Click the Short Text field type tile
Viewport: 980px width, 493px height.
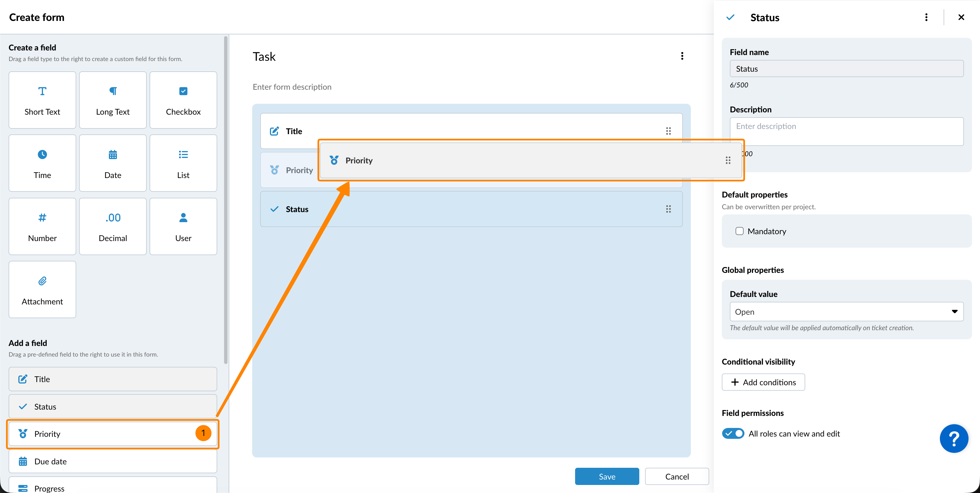tap(42, 100)
